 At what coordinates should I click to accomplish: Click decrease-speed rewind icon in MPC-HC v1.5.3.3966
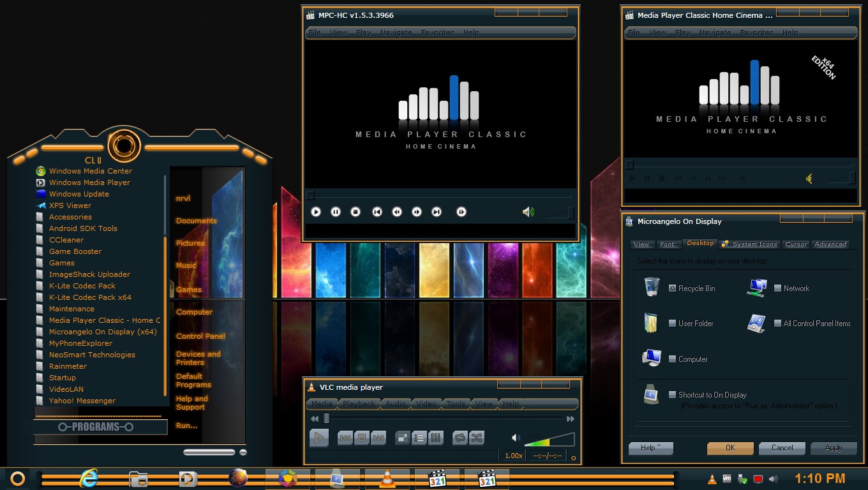[397, 212]
